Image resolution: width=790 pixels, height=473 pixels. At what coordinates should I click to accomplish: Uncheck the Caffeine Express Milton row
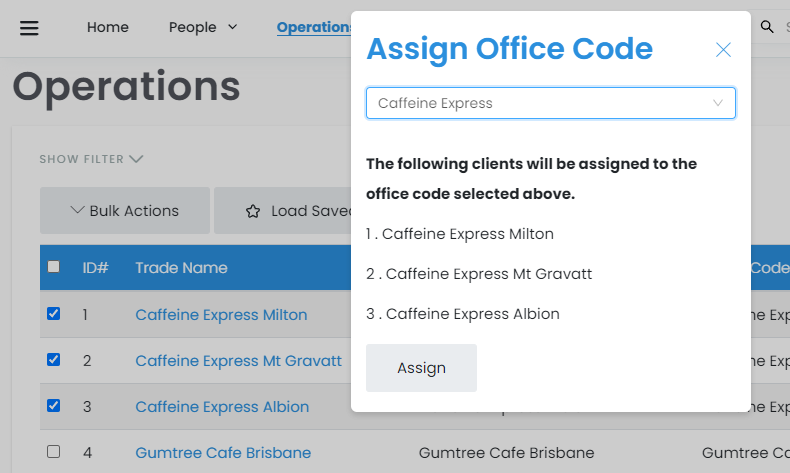[x=54, y=314]
